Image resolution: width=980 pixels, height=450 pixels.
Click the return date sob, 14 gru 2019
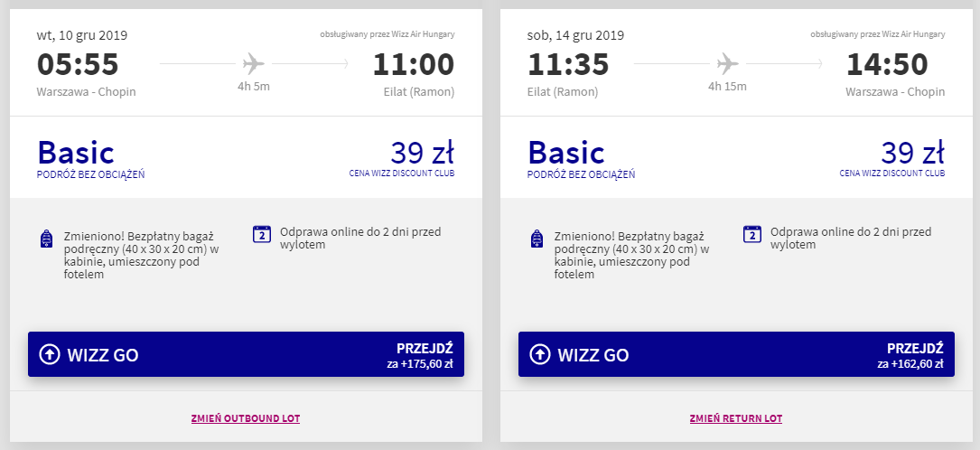click(574, 36)
